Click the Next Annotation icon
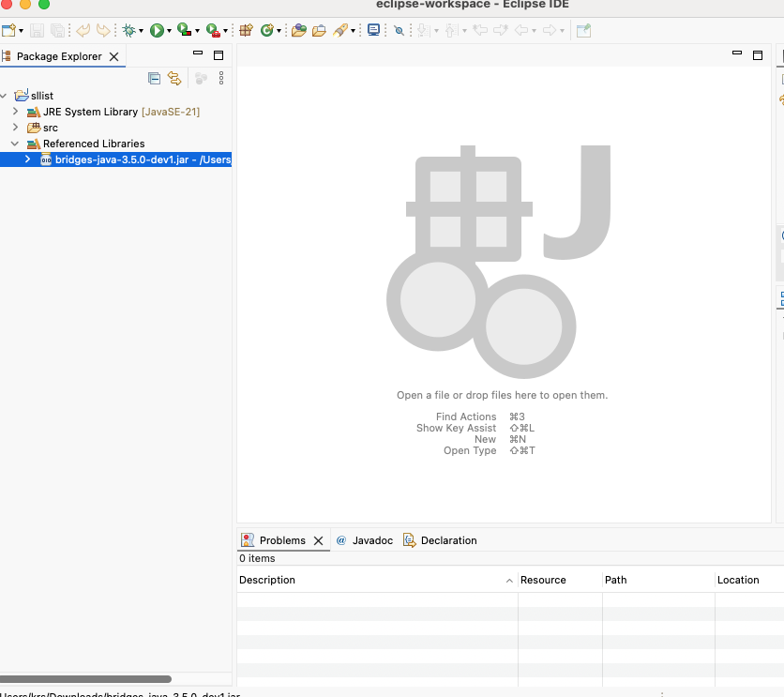The height and width of the screenshot is (697, 784). [424, 31]
